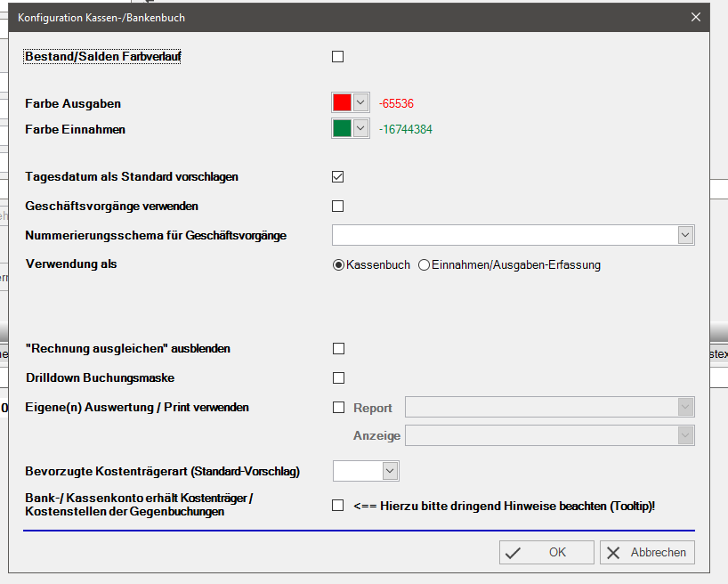Expand Nummerierungsschema für Geschäftsvorgänge dropdown
Screen dimensions: 728x584
pyautogui.click(x=685, y=235)
